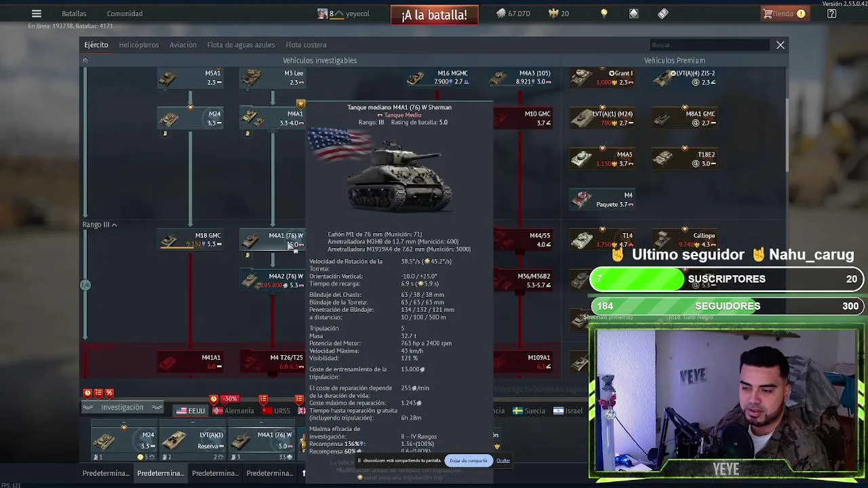Image resolution: width=868 pixels, height=488 pixels.
Task: Select the EEUU nation tab
Action: coord(191,411)
